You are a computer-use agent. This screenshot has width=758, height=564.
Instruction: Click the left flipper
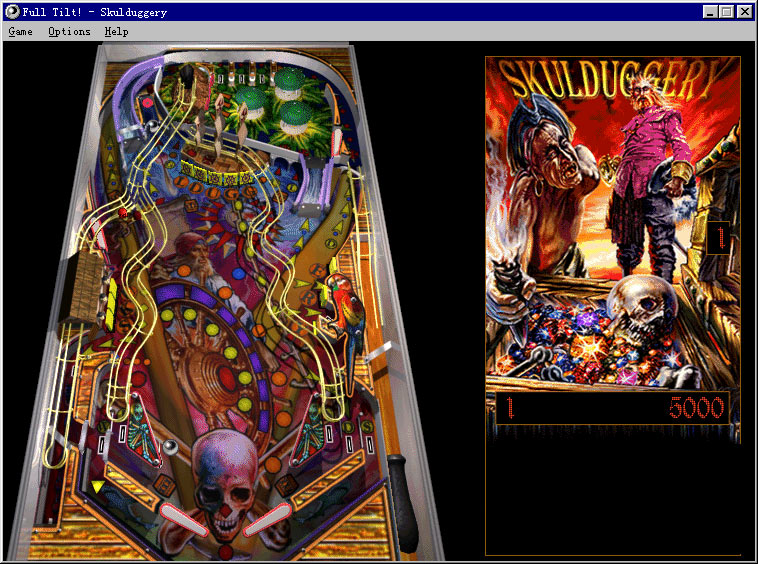(x=182, y=520)
